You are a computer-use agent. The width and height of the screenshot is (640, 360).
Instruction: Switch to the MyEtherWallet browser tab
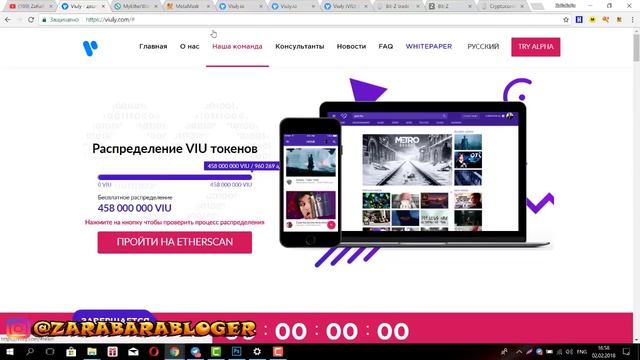pos(135,6)
